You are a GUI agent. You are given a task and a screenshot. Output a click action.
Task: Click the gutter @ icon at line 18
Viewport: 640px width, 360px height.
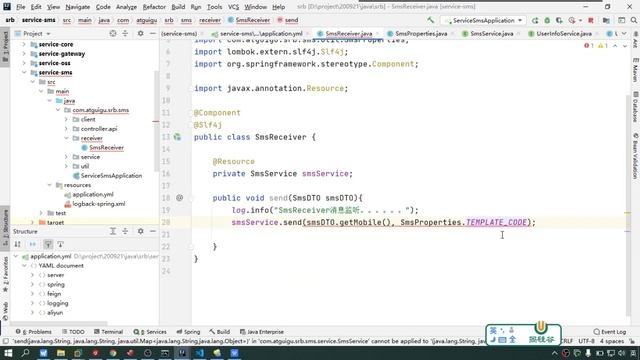click(x=179, y=198)
